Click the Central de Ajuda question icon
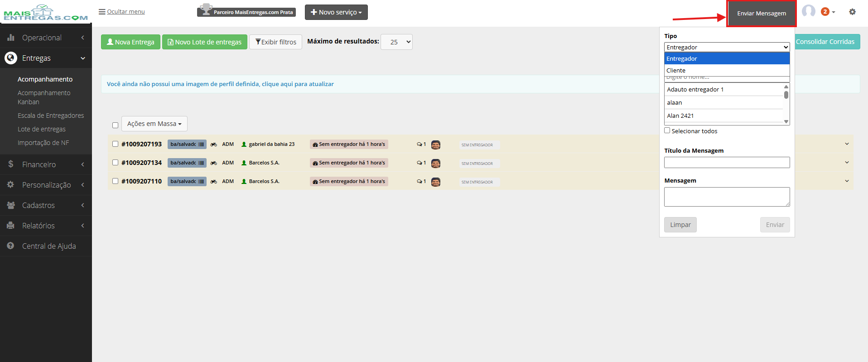This screenshot has height=362, width=868. tap(11, 246)
